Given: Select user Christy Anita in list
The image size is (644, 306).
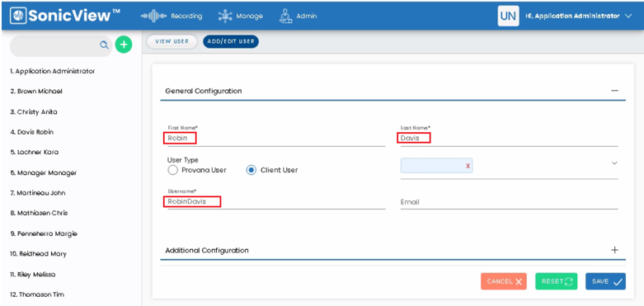Looking at the screenshot, I should click(x=34, y=111).
